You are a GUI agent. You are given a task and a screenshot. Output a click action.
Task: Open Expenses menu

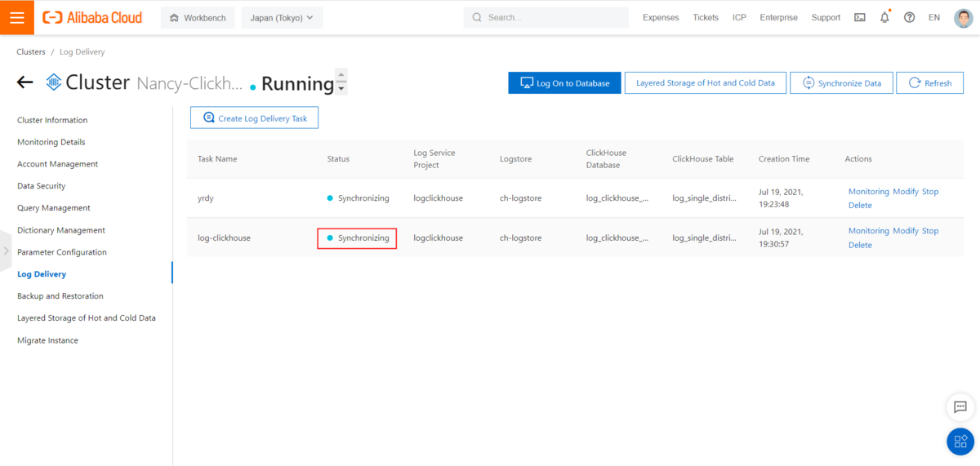[x=661, y=17]
